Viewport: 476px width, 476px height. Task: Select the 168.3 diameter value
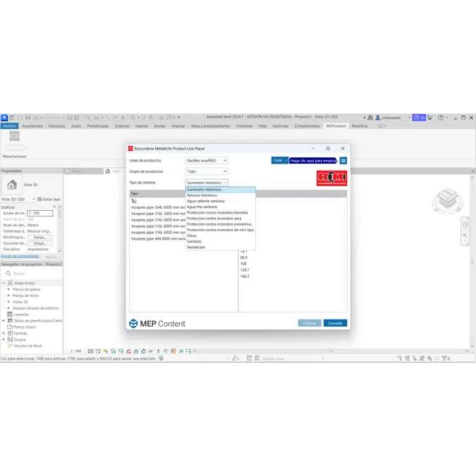pyautogui.click(x=245, y=276)
